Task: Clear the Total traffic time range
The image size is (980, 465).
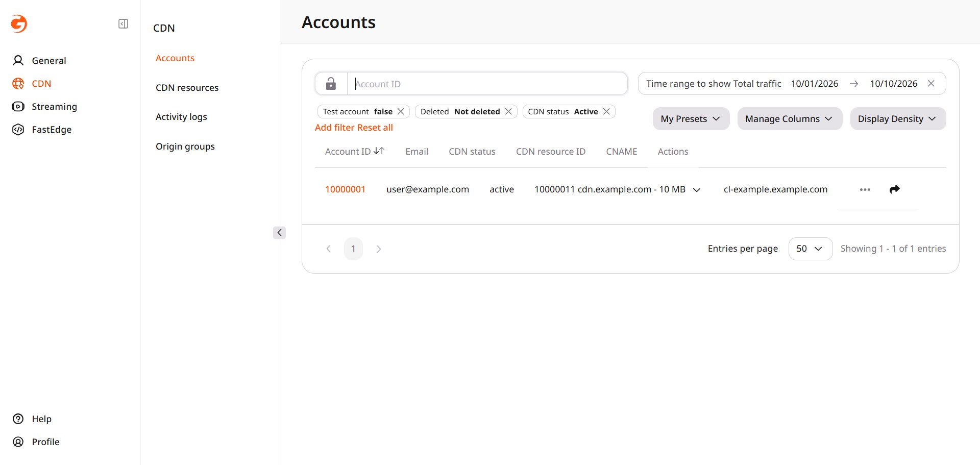Action: (x=931, y=84)
